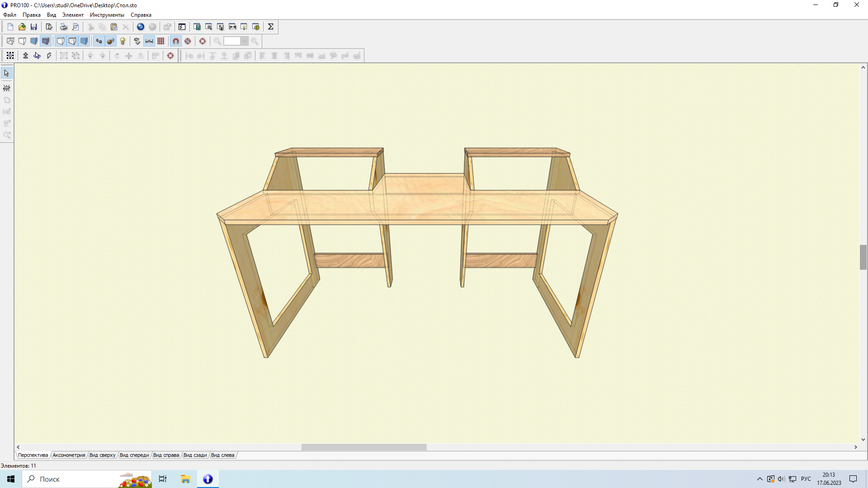Click the Save floppy disk icon
Screen dimensions: 868x488
(33, 27)
